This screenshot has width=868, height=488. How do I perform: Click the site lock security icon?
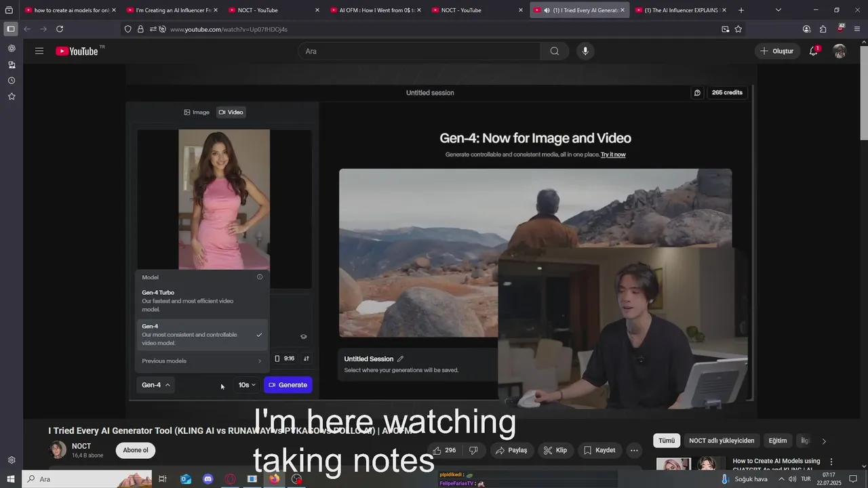point(140,29)
